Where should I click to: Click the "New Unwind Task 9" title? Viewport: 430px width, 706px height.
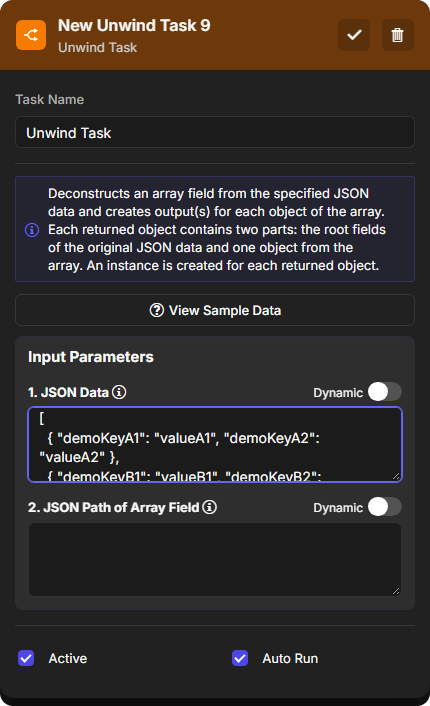coord(134,26)
